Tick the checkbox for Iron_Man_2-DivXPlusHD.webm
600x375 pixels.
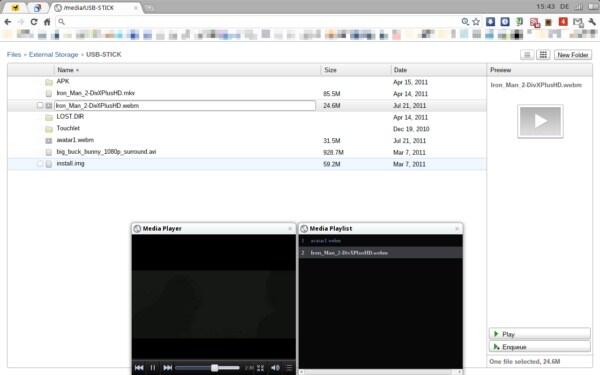tap(40, 105)
